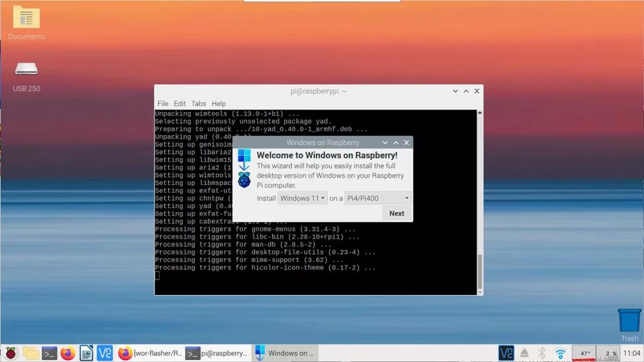Image resolution: width=644 pixels, height=362 pixels.
Task: Open the Raspberry Pi main menu
Action: pos(11,353)
